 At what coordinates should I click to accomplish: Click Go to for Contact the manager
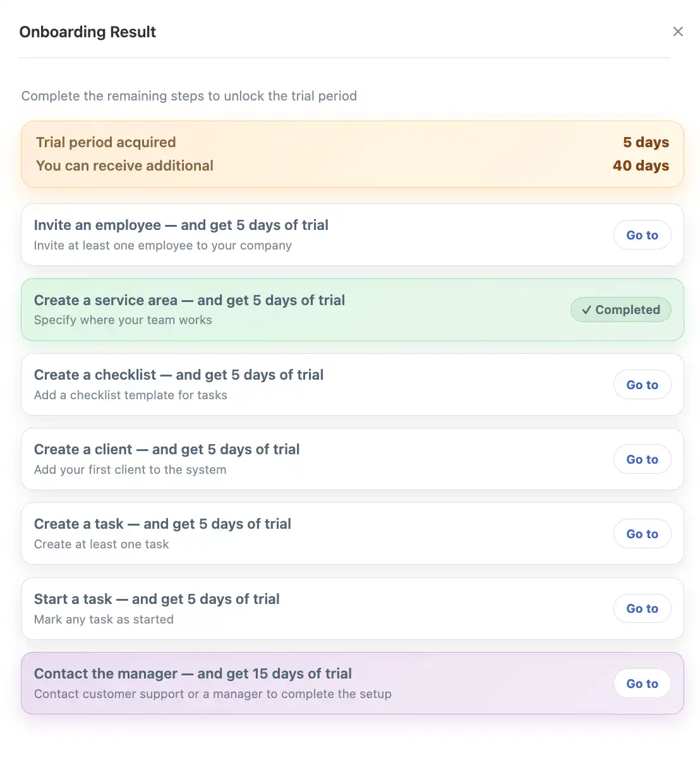642,683
